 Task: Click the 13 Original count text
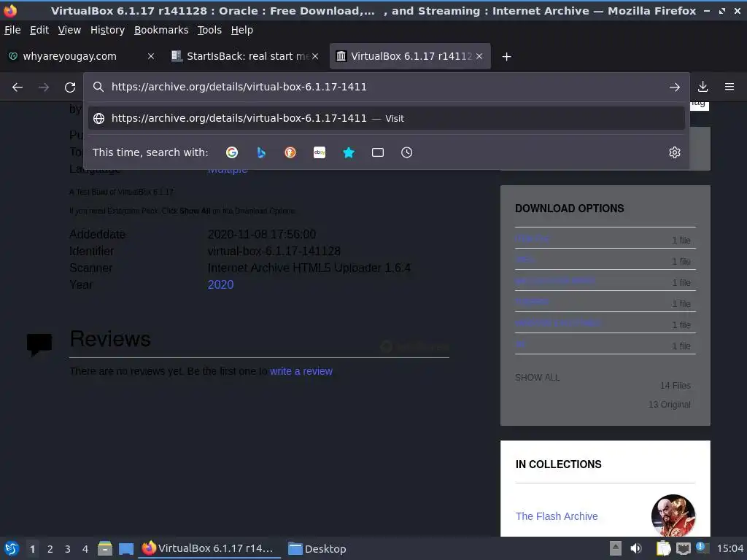(x=669, y=404)
